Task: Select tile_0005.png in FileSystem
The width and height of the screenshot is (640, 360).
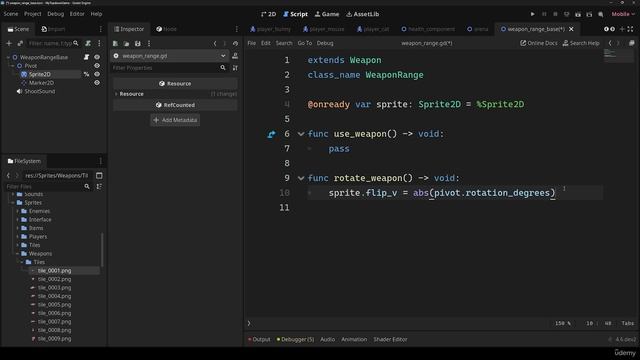Action: [54, 305]
